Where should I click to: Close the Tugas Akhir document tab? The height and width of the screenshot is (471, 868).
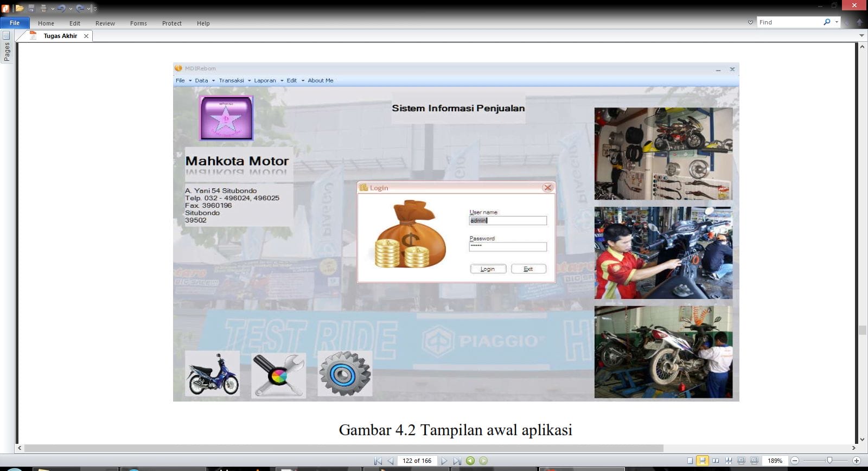[86, 36]
